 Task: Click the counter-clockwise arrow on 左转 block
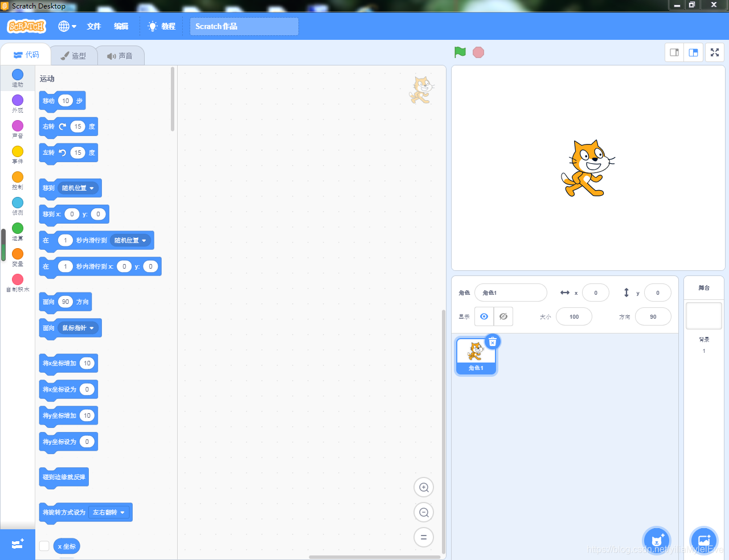pyautogui.click(x=63, y=153)
